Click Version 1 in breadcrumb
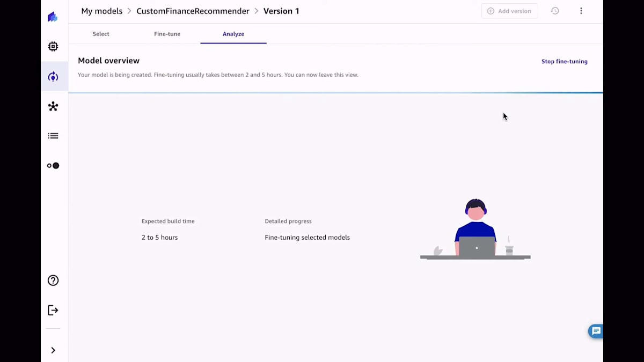Image resolution: width=644 pixels, height=362 pixels. tap(281, 11)
